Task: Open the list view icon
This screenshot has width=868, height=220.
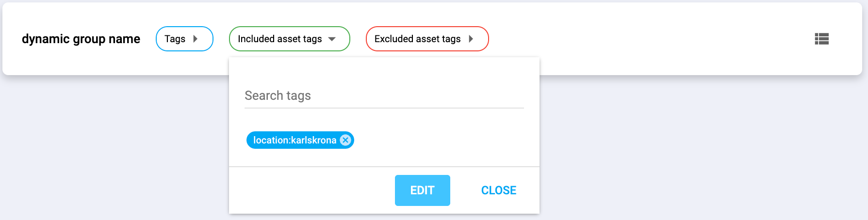Action: coord(821,39)
